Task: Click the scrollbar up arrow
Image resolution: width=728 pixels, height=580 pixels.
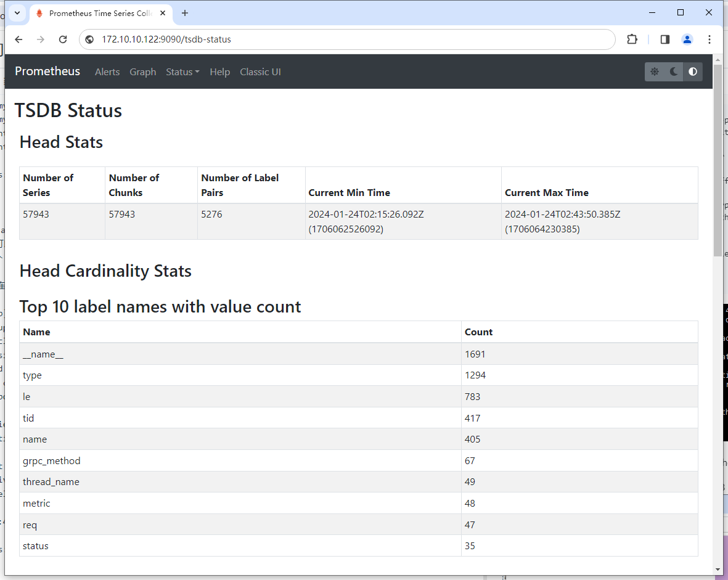Action: click(x=718, y=59)
